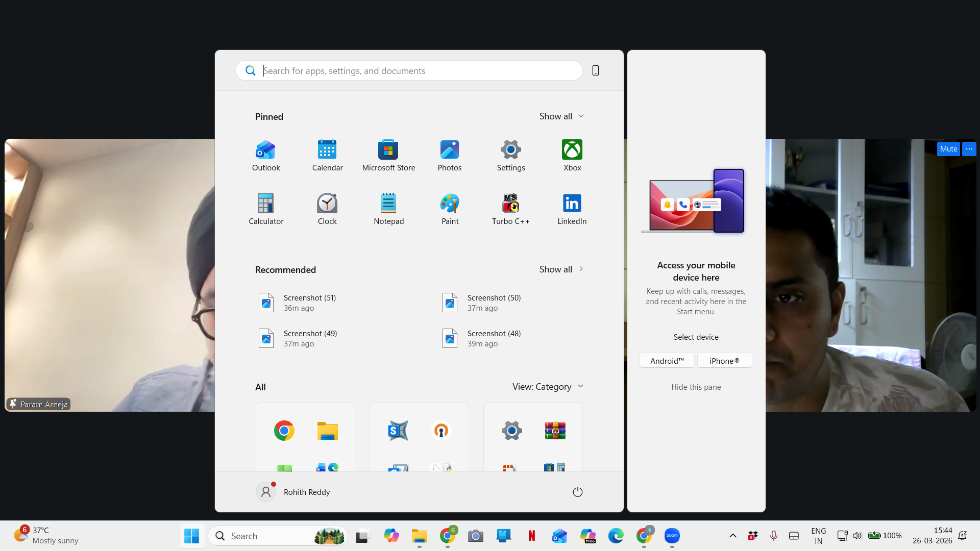
Task: Mute the participant video tile
Action: pyautogui.click(x=948, y=149)
